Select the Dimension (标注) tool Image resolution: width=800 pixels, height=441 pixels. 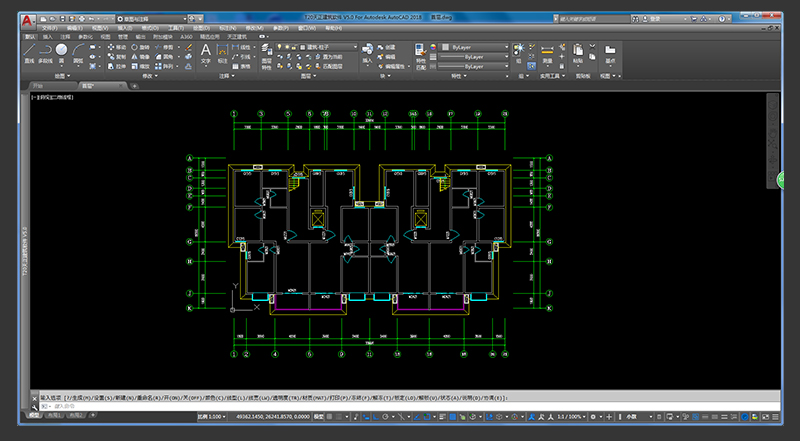point(222,54)
